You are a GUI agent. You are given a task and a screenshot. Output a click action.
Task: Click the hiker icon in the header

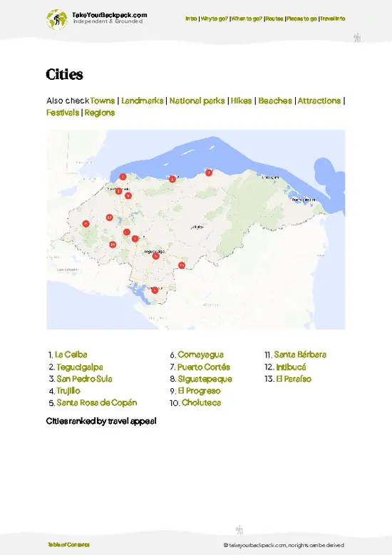(357, 38)
